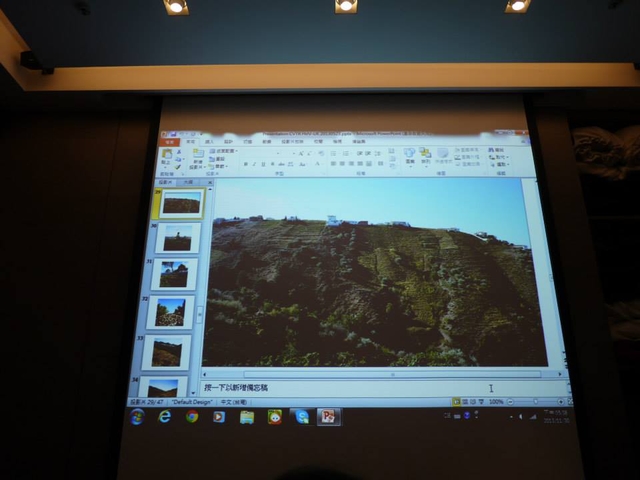Launch Google Chrome from the taskbar
Viewport: 640px width, 480px height.
[192, 416]
